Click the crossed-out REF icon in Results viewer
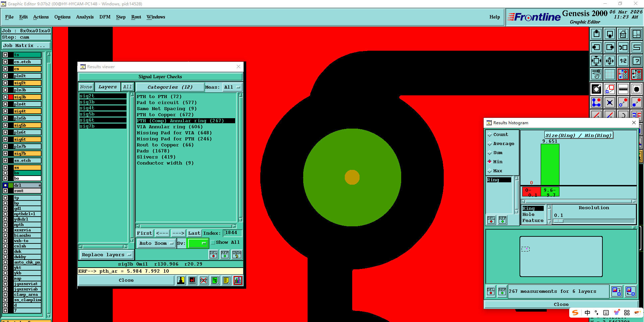The image size is (644, 322). (x=204, y=280)
